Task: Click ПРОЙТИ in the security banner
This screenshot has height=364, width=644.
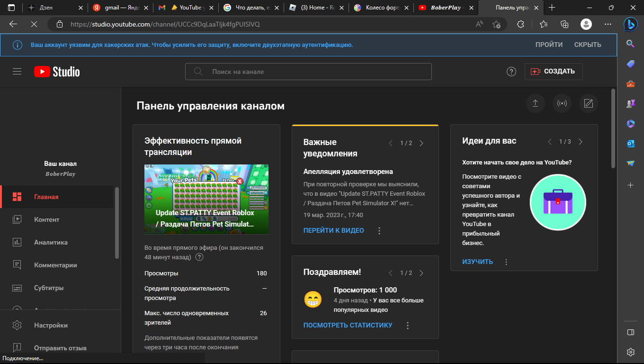Action: click(549, 45)
